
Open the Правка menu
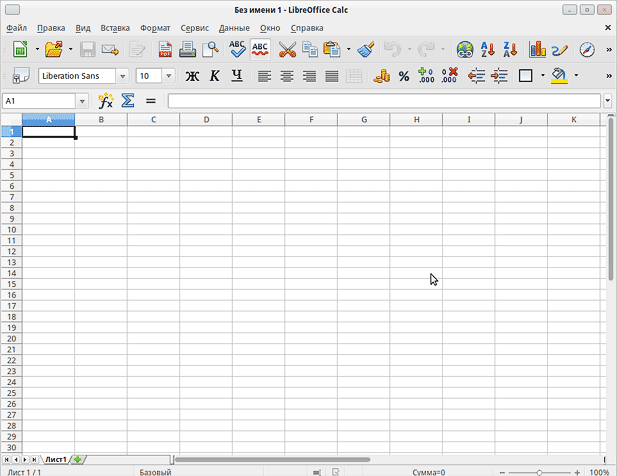point(51,28)
